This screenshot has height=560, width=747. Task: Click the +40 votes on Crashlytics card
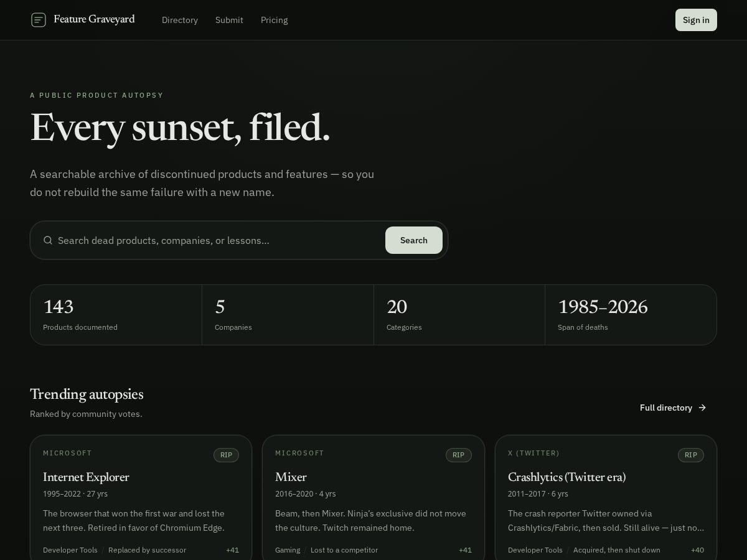pyautogui.click(x=697, y=550)
